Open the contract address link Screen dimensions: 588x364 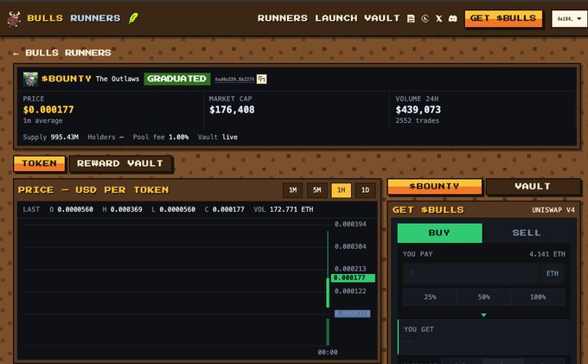[x=234, y=80]
